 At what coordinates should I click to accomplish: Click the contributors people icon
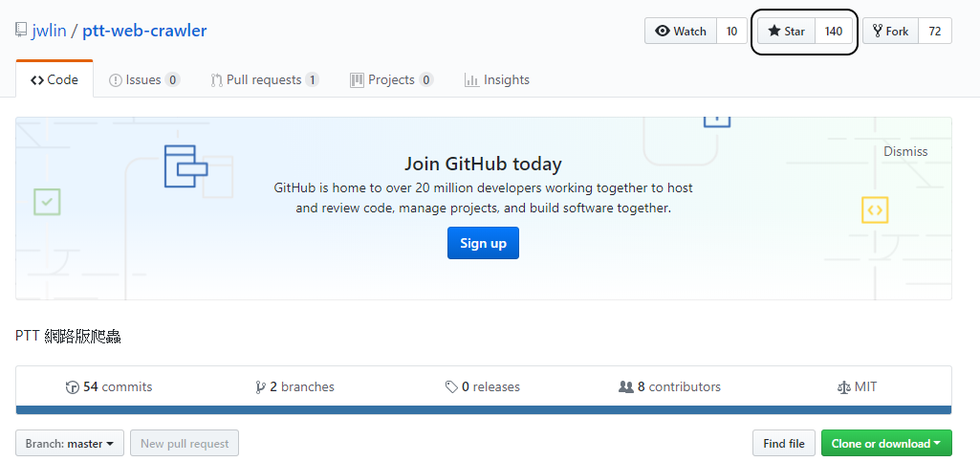tap(626, 387)
